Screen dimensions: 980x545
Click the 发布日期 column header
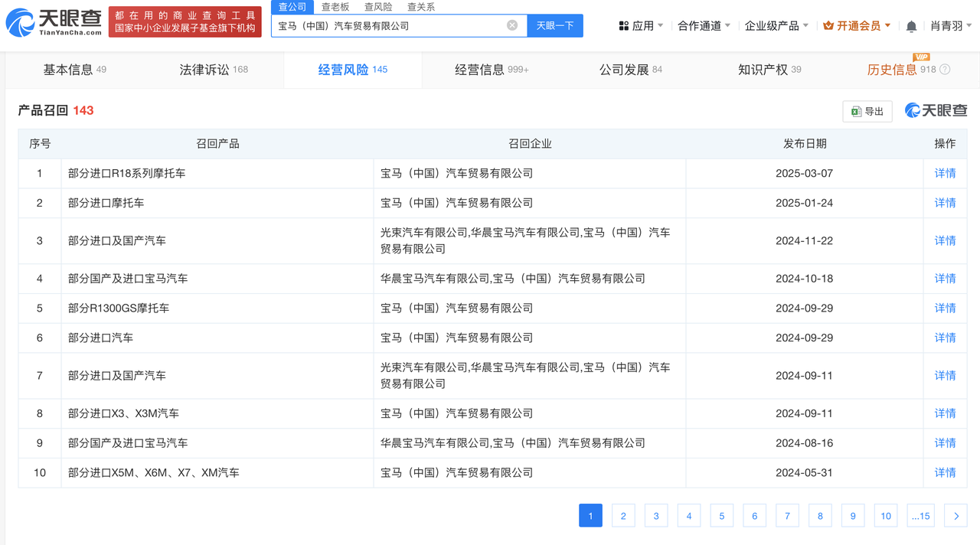(x=805, y=144)
